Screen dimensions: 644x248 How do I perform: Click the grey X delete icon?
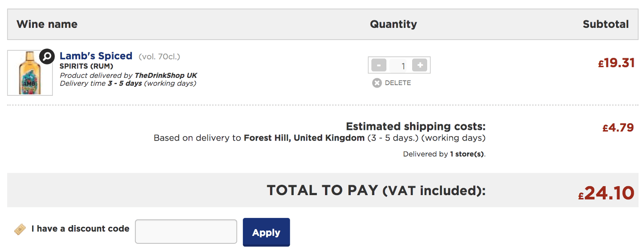coord(377,83)
